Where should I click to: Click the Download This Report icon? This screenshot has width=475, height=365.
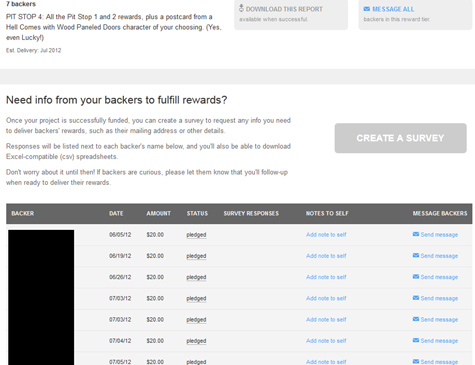click(x=241, y=8)
